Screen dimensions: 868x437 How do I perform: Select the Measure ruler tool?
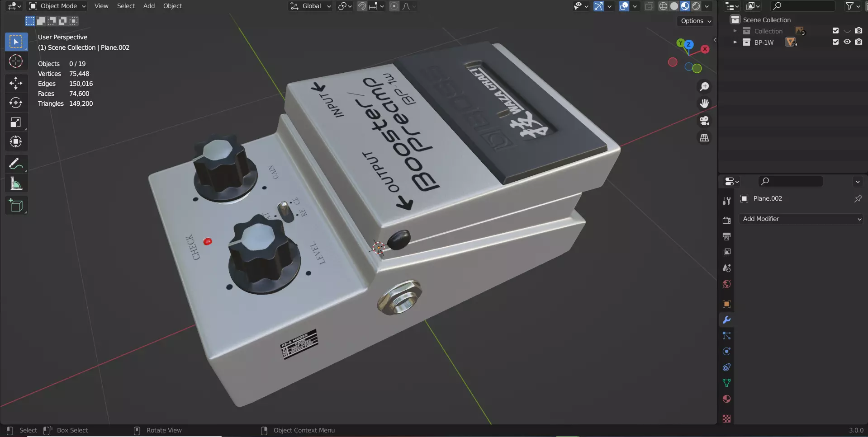click(x=16, y=183)
